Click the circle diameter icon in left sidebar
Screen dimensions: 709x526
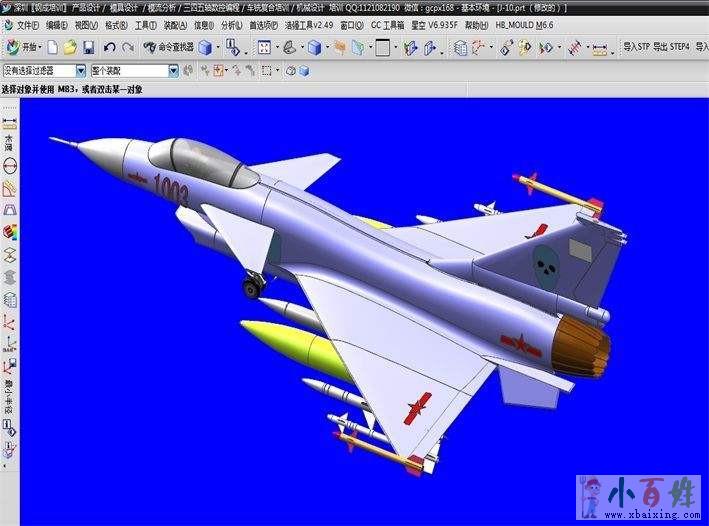tap(10, 166)
